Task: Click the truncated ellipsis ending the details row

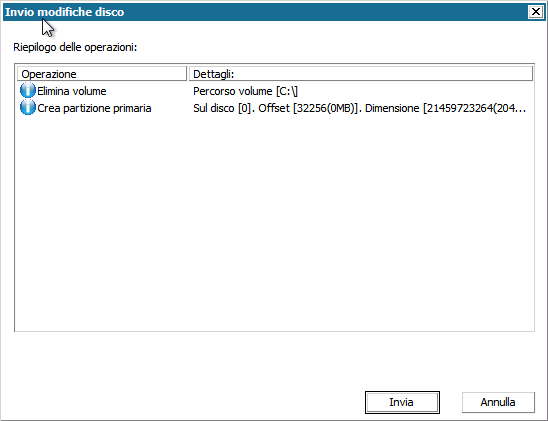Action: point(520,109)
